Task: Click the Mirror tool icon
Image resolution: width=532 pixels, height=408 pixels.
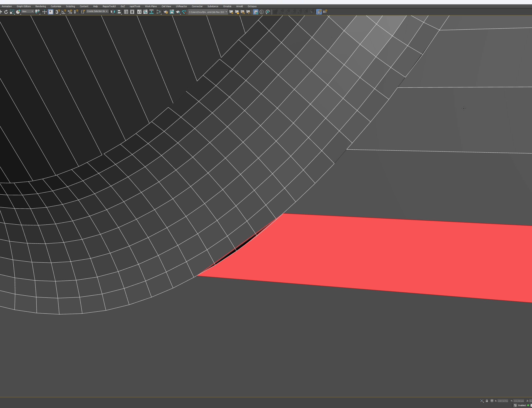Action: click(x=113, y=12)
